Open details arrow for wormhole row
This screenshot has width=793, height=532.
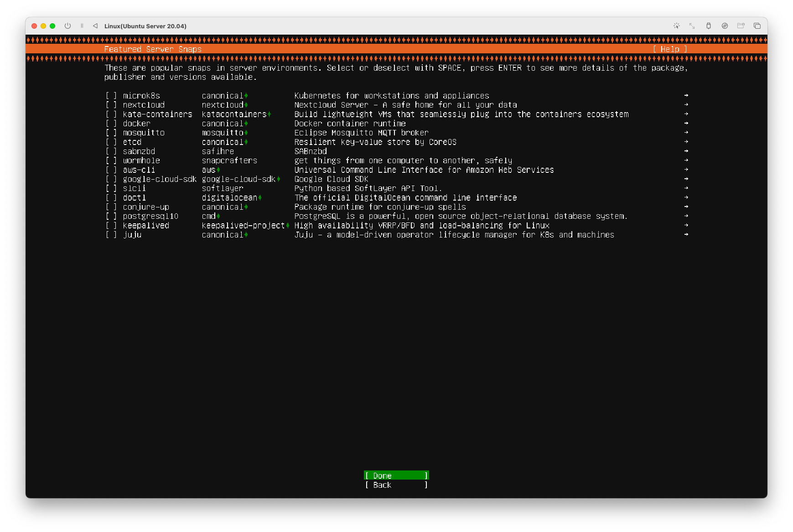tap(686, 160)
